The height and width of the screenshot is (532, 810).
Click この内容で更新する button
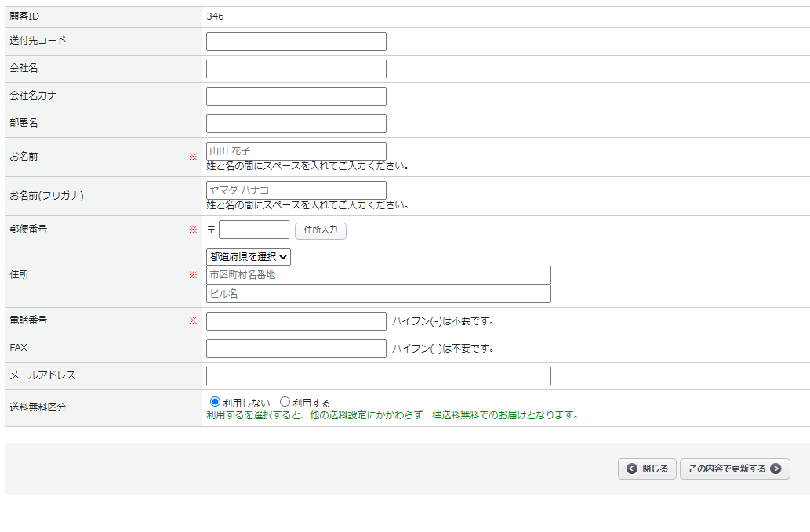[727, 469]
